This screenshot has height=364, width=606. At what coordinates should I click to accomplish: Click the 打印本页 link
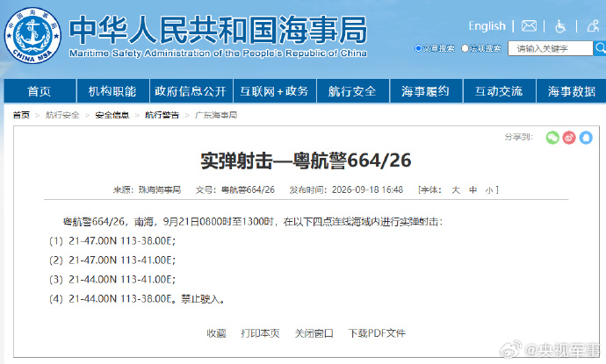260,333
